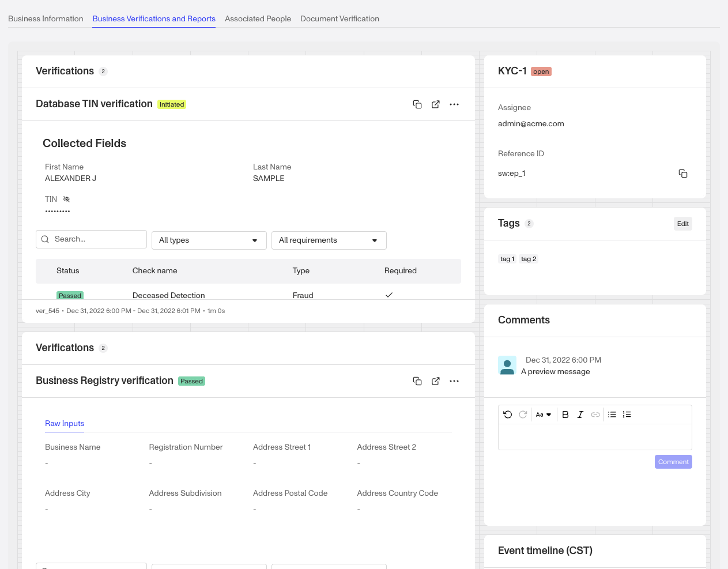
Task: Undo changes in the comment editor
Action: click(507, 414)
